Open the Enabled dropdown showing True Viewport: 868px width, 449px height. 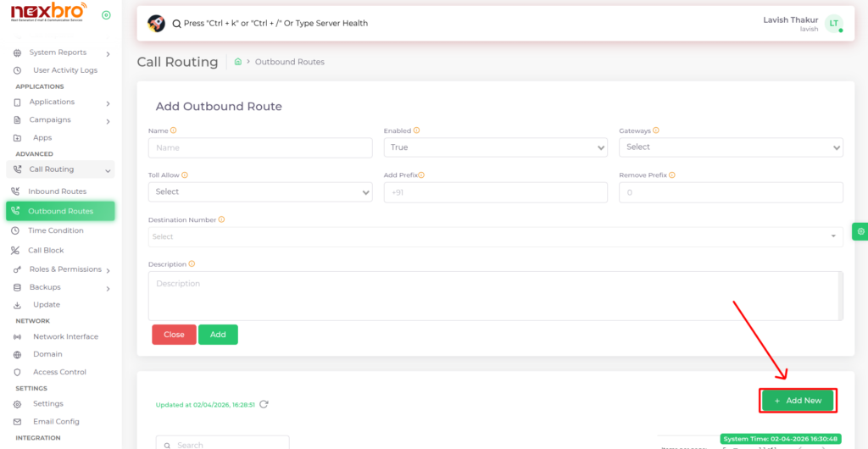495,147
